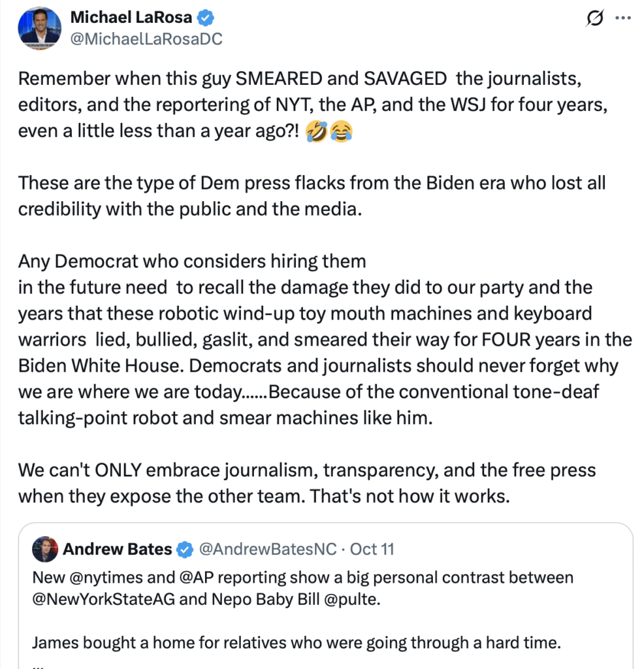Open Andrew Bates' small avatar
Screen dimensions: 644x669
[x=45, y=549]
